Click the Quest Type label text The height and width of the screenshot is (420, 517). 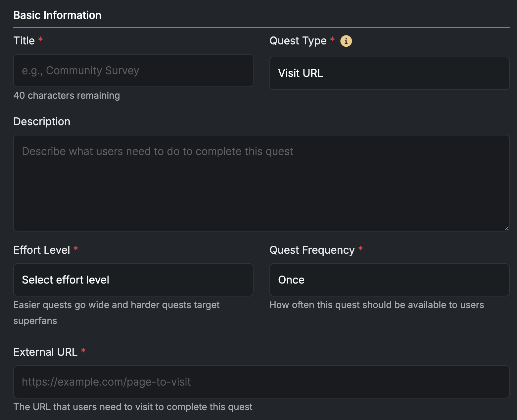point(298,41)
